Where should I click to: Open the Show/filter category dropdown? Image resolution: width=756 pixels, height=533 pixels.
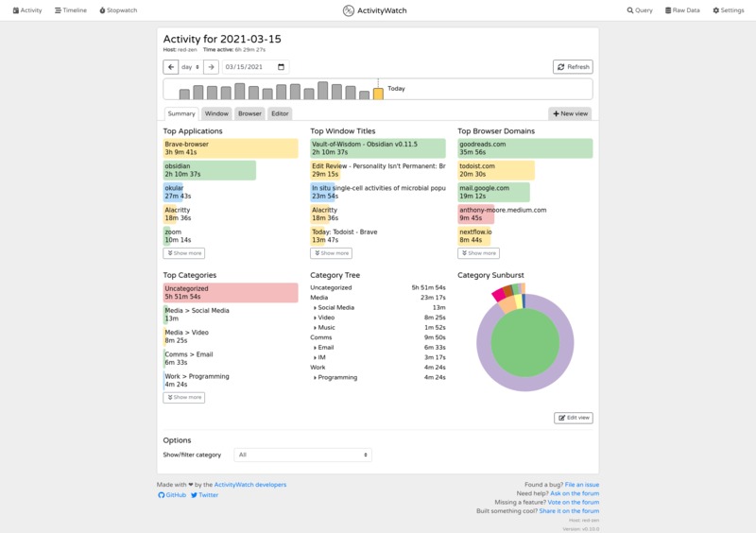(x=302, y=455)
